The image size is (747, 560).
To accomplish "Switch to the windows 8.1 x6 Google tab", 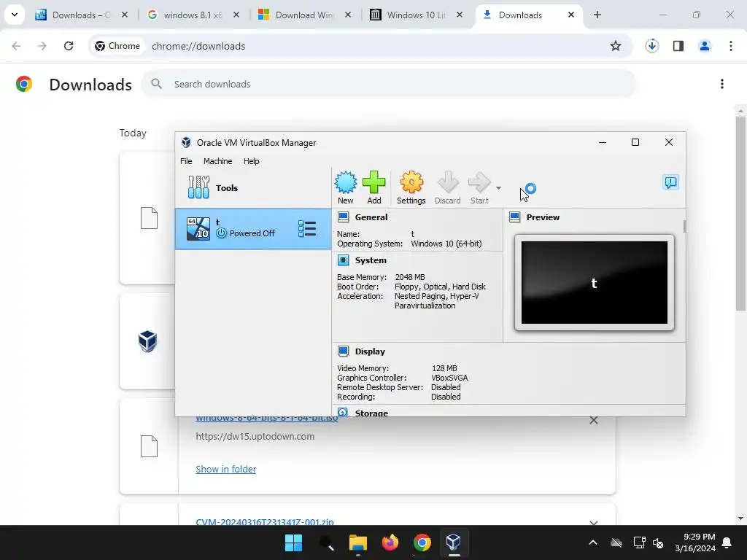I will click(x=193, y=15).
